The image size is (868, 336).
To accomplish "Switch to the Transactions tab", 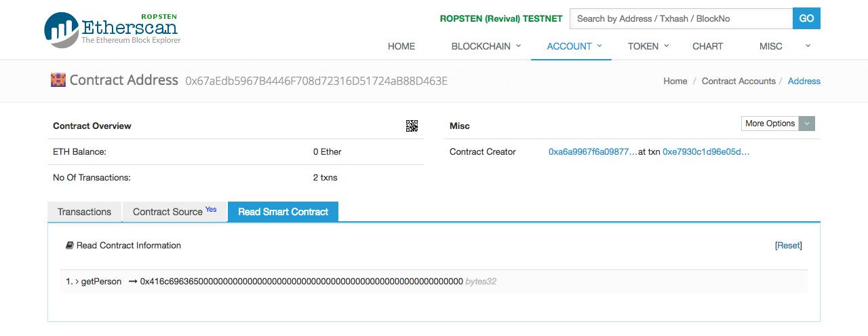I will pyautogui.click(x=84, y=212).
